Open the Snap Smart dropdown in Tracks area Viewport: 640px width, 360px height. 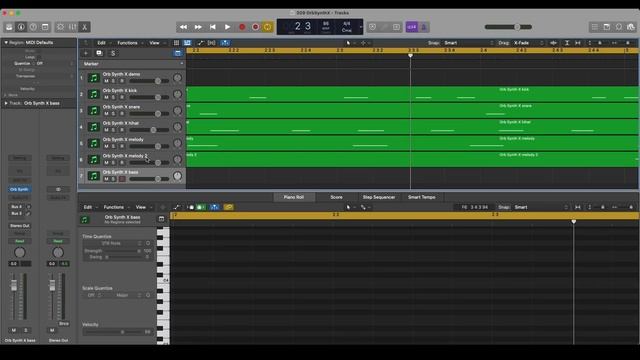(469, 43)
